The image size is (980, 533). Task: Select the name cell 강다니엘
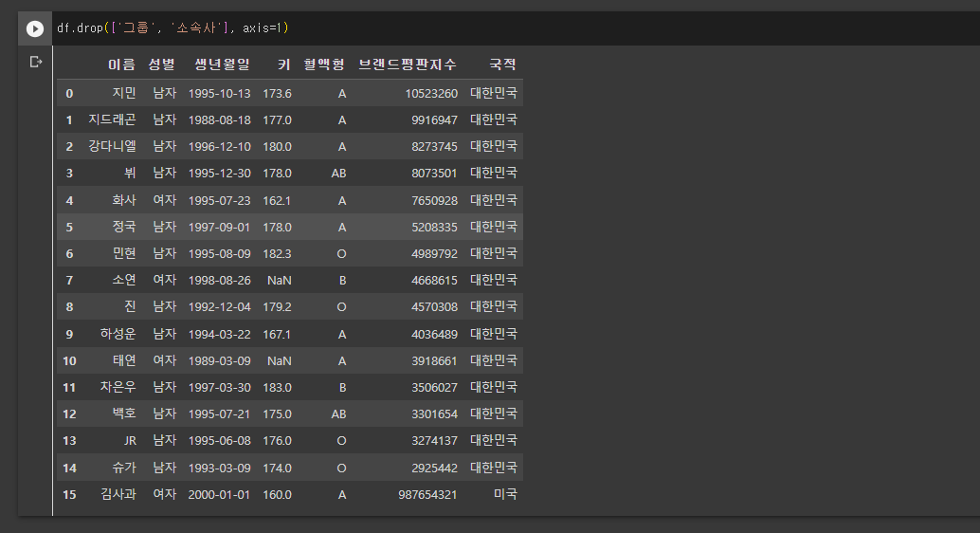(x=112, y=146)
